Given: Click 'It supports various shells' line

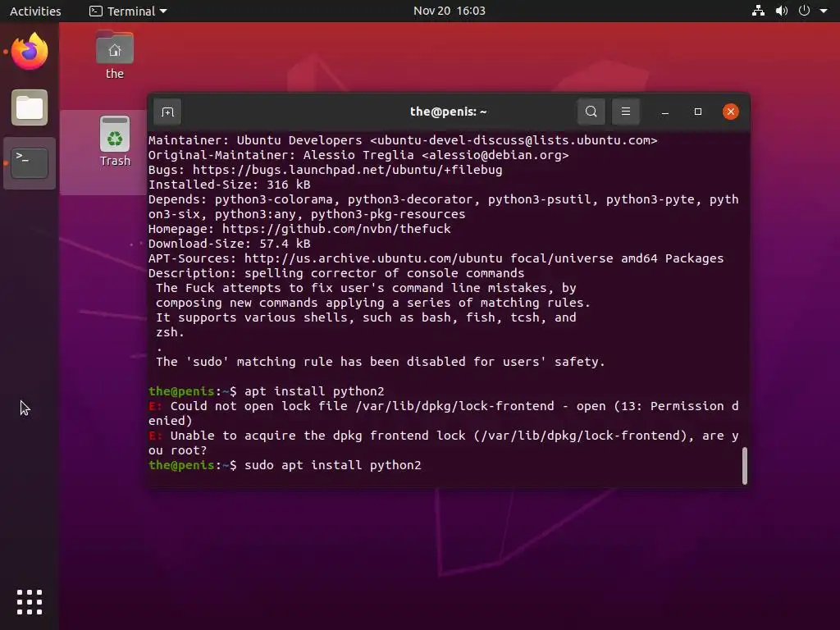Looking at the screenshot, I should 366,317.
